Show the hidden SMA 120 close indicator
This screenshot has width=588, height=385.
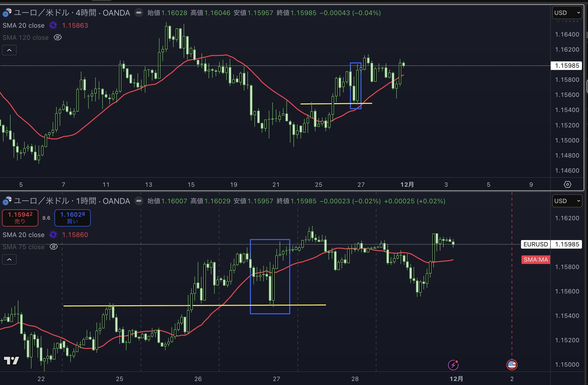58,37
